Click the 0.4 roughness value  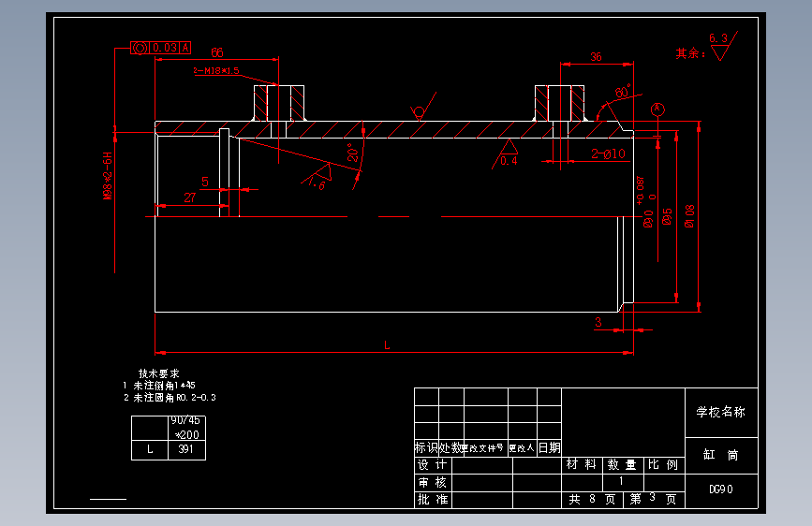[x=509, y=161]
